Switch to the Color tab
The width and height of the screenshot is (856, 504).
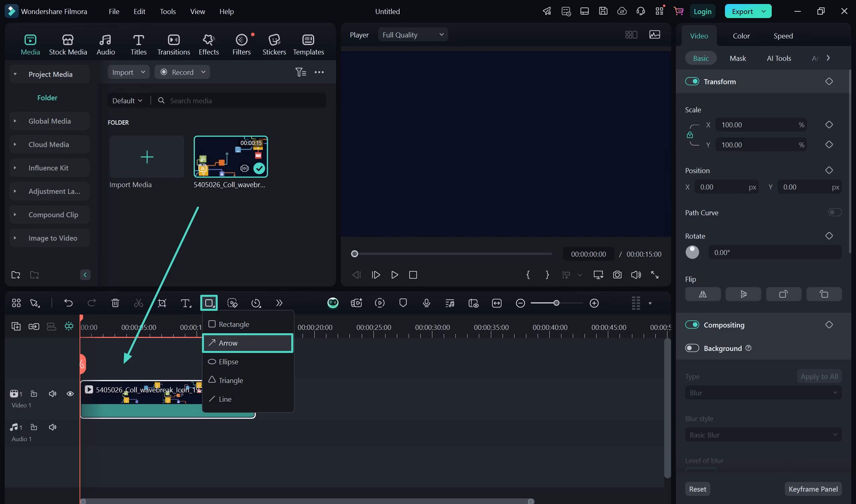741,36
